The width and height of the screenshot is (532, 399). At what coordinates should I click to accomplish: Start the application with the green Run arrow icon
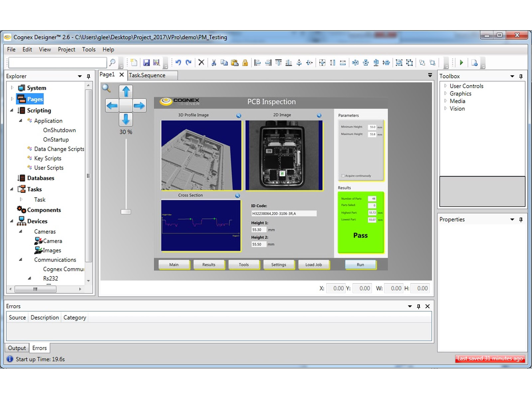click(462, 62)
